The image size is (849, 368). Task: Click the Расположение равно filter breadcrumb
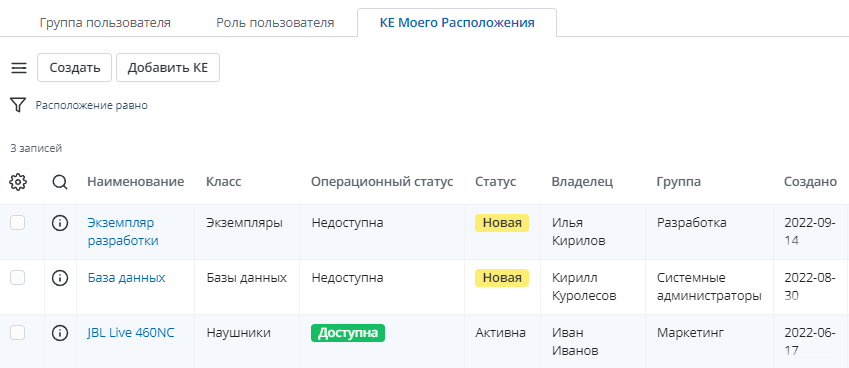click(92, 106)
